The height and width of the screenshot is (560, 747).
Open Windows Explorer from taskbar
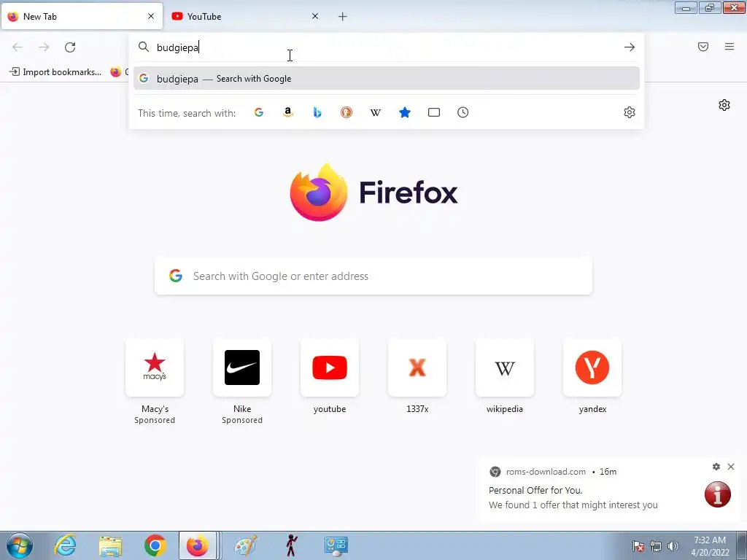click(110, 545)
